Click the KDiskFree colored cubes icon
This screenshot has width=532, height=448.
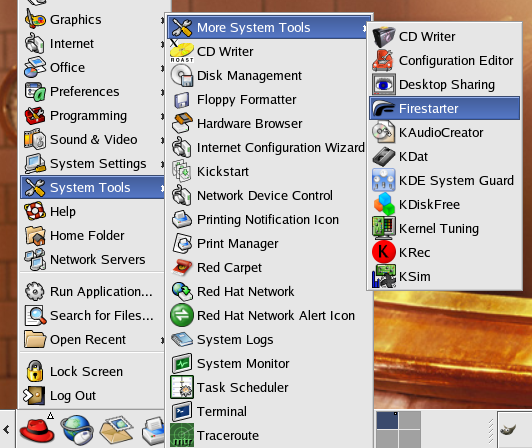coord(383,204)
